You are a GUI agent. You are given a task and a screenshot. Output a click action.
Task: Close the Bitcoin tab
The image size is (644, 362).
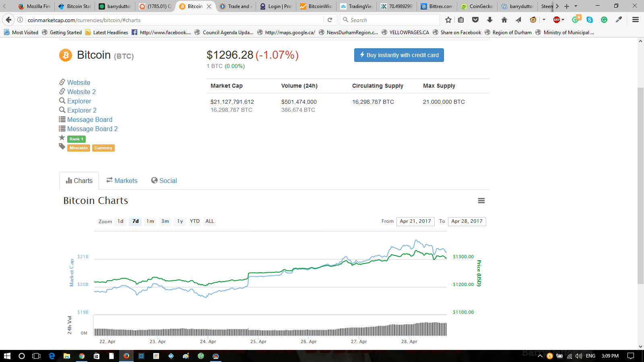[209, 6]
